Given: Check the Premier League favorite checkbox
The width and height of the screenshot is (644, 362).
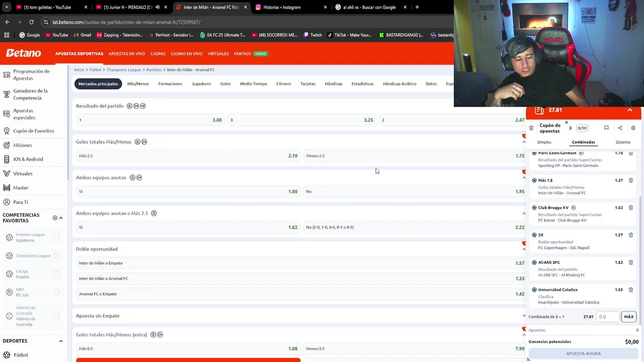Looking at the screenshot, I should (x=56, y=237).
